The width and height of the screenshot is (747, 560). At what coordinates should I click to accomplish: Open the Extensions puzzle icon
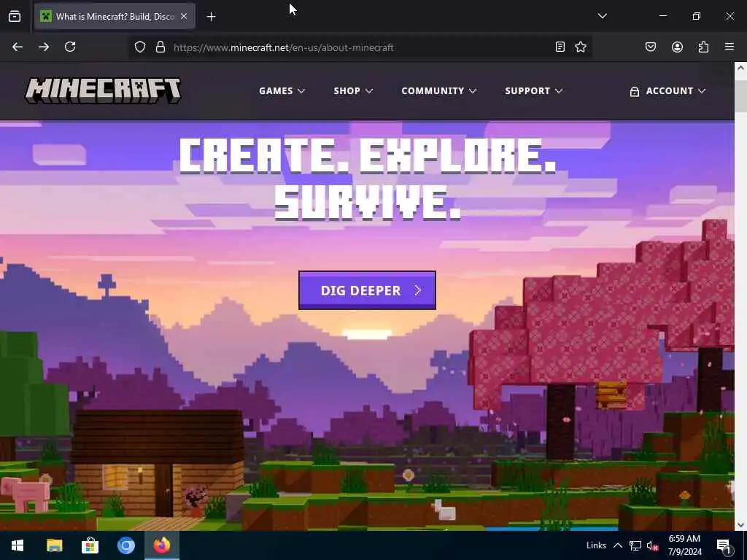pyautogui.click(x=703, y=47)
